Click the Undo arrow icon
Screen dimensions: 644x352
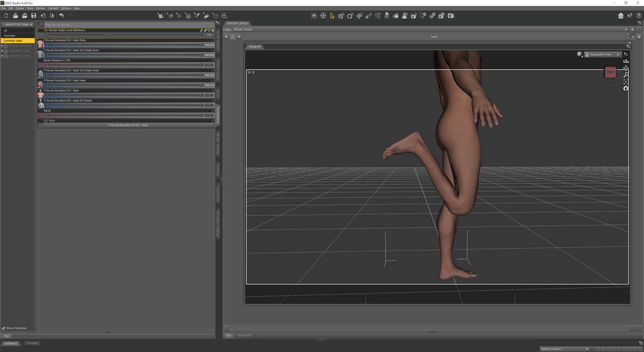point(61,16)
